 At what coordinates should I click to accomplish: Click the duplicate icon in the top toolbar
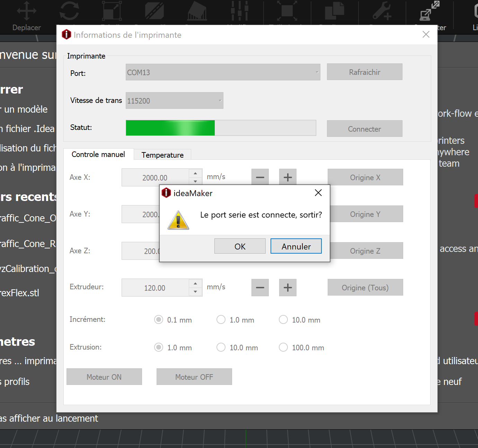[335, 11]
